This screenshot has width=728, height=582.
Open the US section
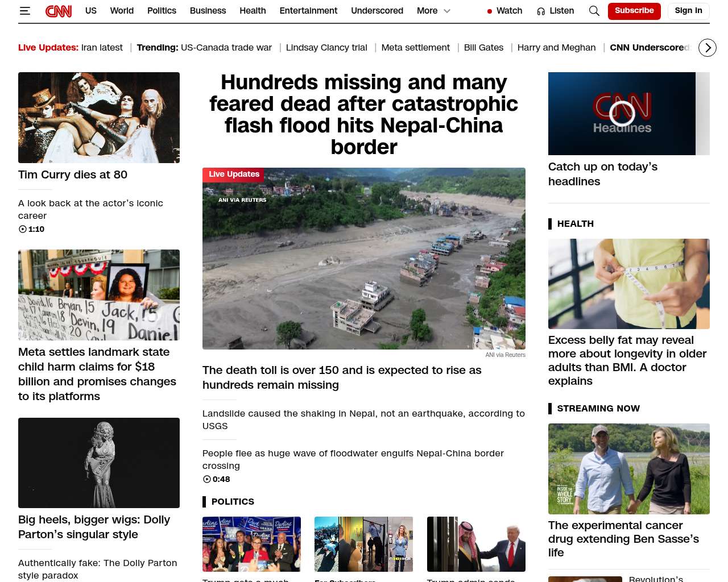[91, 11]
